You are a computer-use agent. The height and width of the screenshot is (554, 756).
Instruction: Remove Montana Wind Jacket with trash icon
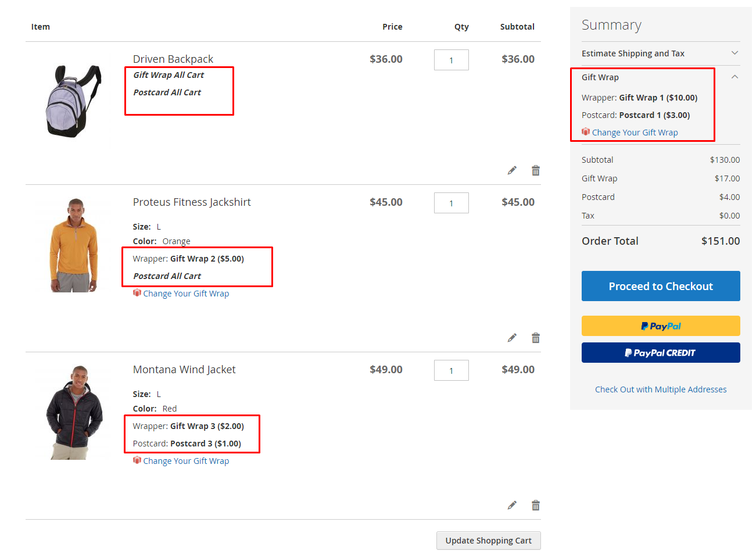click(535, 505)
